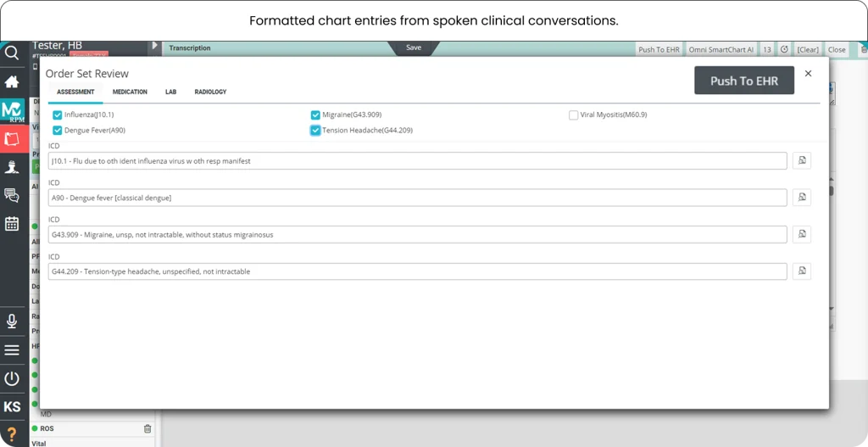Switch to the Medication tab

pyautogui.click(x=130, y=92)
